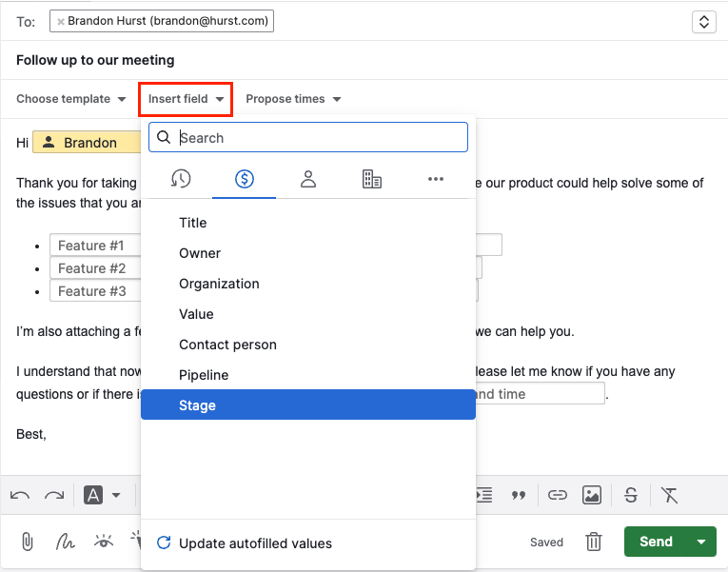Screen dimensions: 728x572
Task: Switch to the person fields tab
Action: tap(308, 179)
